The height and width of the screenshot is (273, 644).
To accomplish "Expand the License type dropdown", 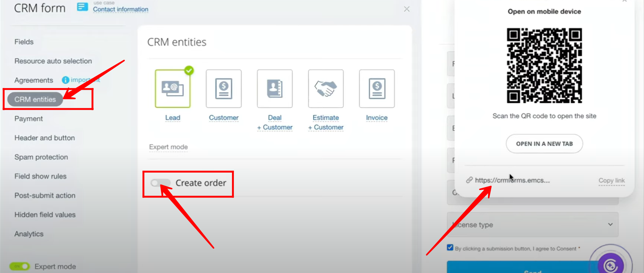I will point(533,224).
